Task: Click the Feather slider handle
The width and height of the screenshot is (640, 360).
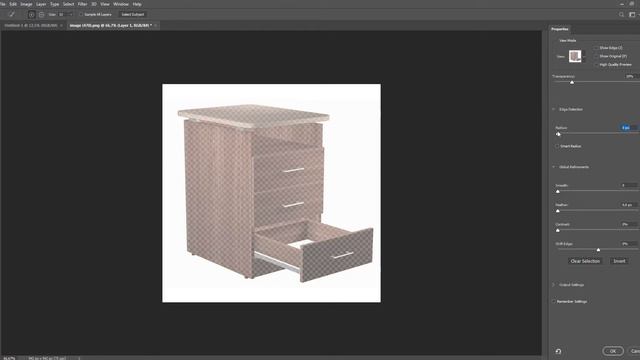Action: pos(558,211)
